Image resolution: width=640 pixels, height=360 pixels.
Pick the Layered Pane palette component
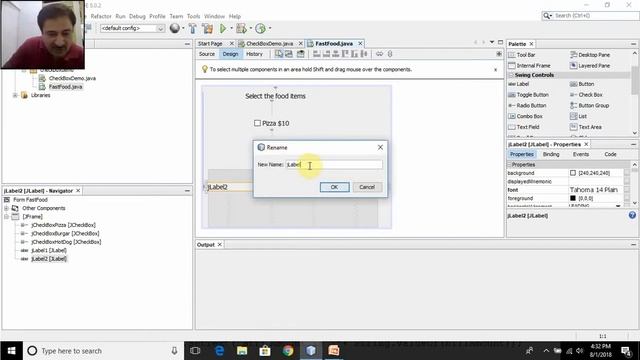tap(590, 66)
